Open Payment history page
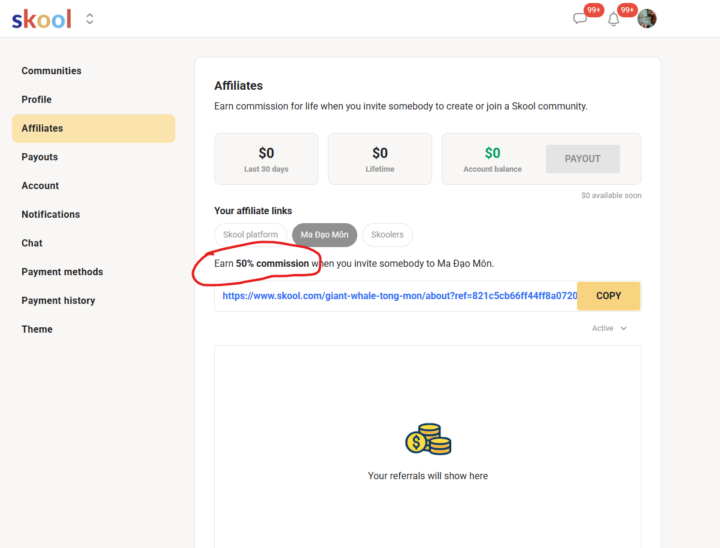720x548 pixels. coord(93,300)
